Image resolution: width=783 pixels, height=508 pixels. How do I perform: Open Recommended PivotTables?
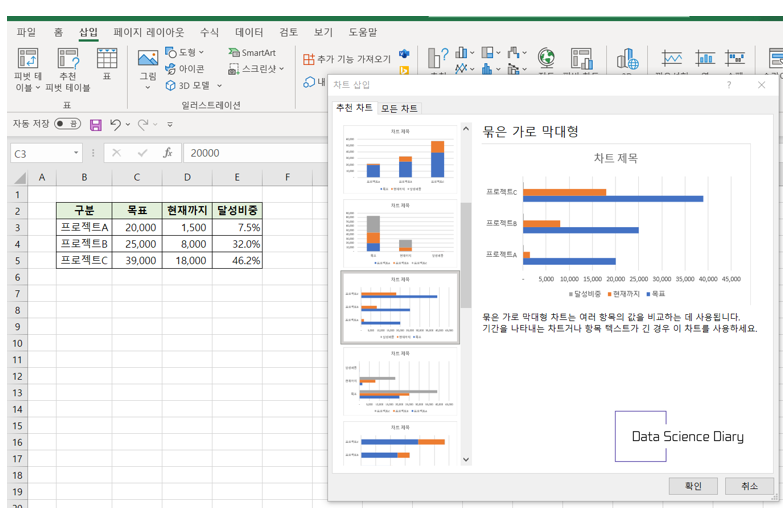tap(68, 70)
